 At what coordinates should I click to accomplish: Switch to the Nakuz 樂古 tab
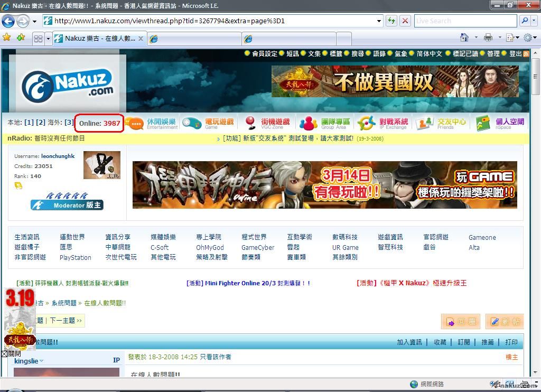pyautogui.click(x=100, y=39)
